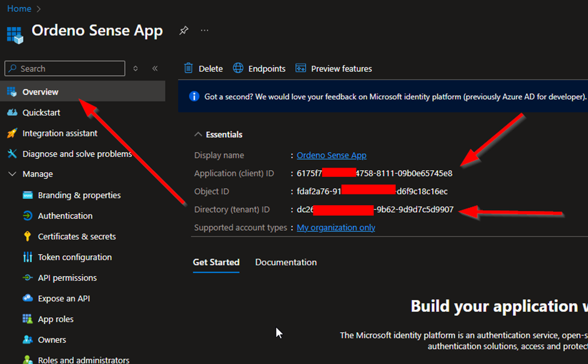Open the Ordeno Sense App display name link
This screenshot has height=364, width=588.
click(x=332, y=155)
